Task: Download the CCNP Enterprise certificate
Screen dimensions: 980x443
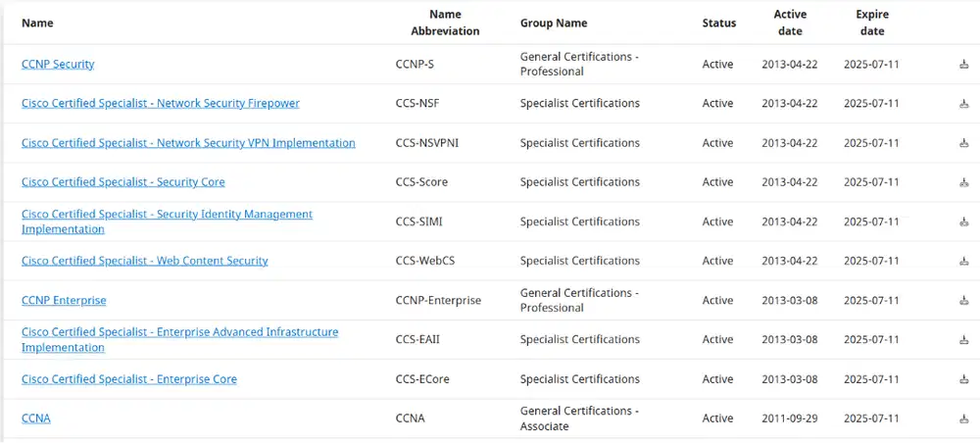Action: pos(963,301)
